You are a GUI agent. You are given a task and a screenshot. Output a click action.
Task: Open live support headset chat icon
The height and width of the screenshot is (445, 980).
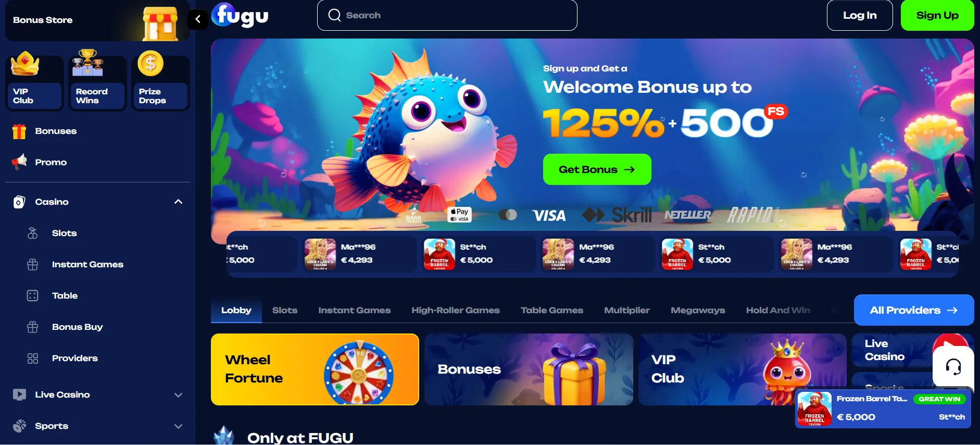953,367
